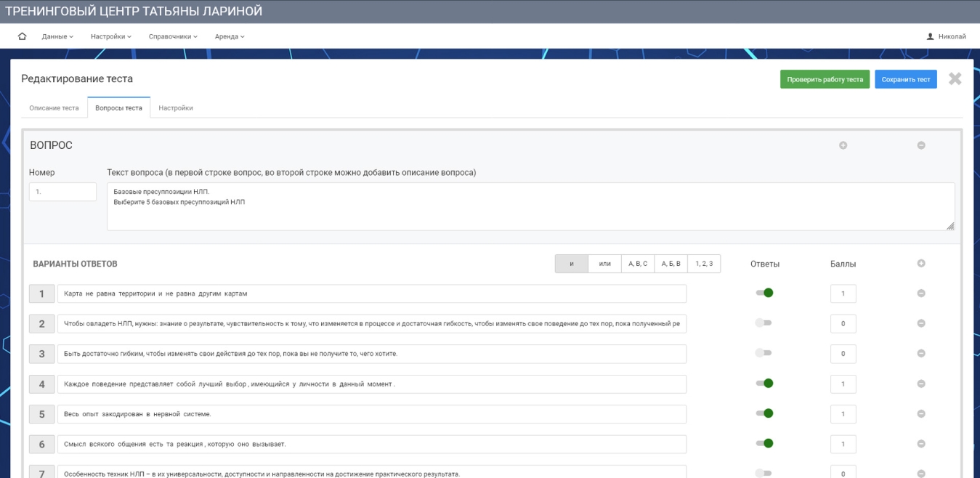Click the home icon in navigation bar

click(x=22, y=36)
